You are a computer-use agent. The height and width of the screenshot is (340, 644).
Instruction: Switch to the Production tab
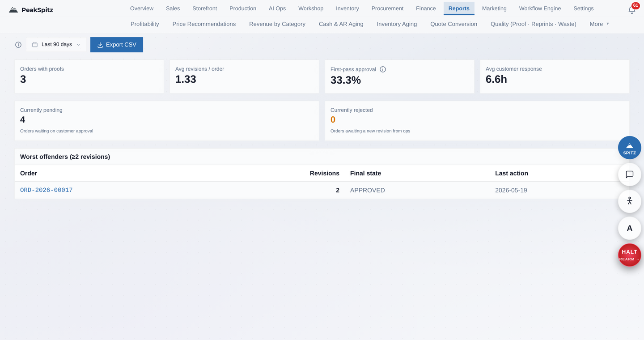[243, 8]
